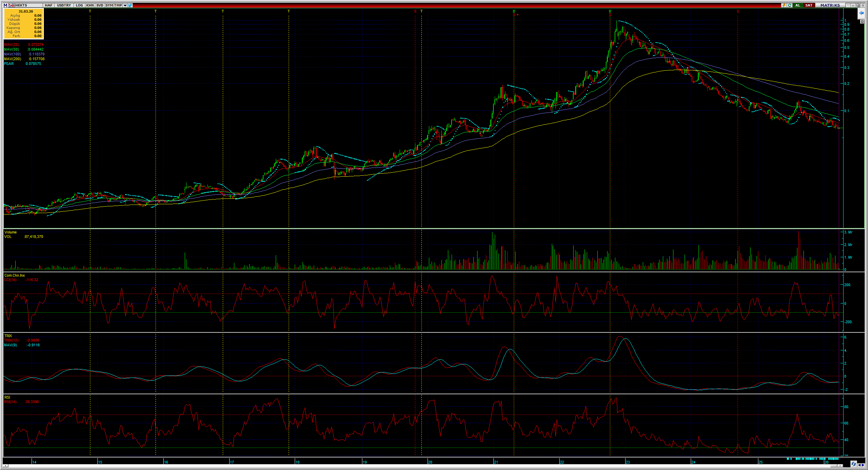Click the Matriks M logo icon
The height and width of the screenshot is (470, 868).
pos(5,5)
